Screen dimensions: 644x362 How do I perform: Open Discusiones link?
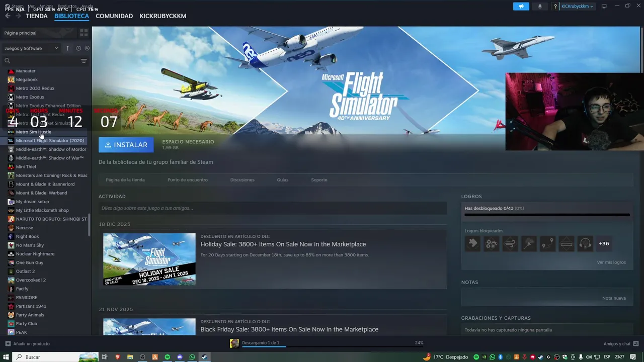point(243,179)
